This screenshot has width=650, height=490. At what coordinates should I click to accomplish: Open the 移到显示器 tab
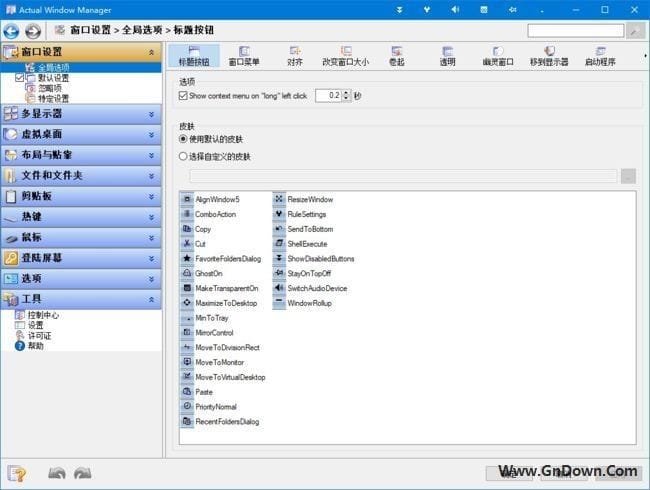(x=549, y=56)
